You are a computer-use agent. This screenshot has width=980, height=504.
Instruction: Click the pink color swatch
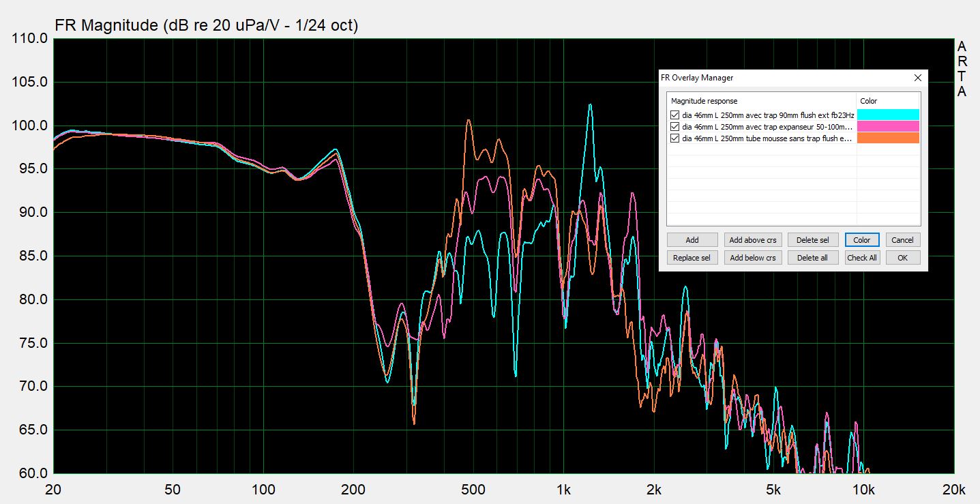coord(888,127)
